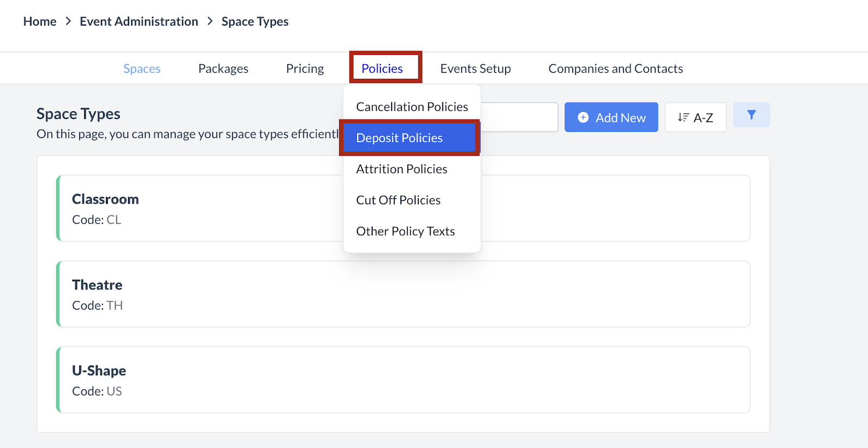Navigate to Home breadcrumb link
868x448 pixels.
(40, 22)
